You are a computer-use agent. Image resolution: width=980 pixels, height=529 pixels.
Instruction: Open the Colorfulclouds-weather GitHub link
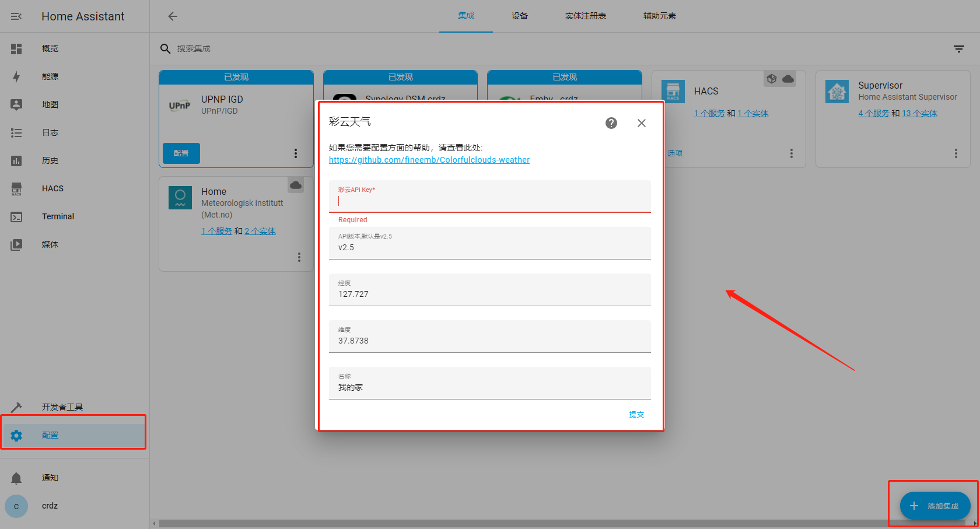coord(429,160)
